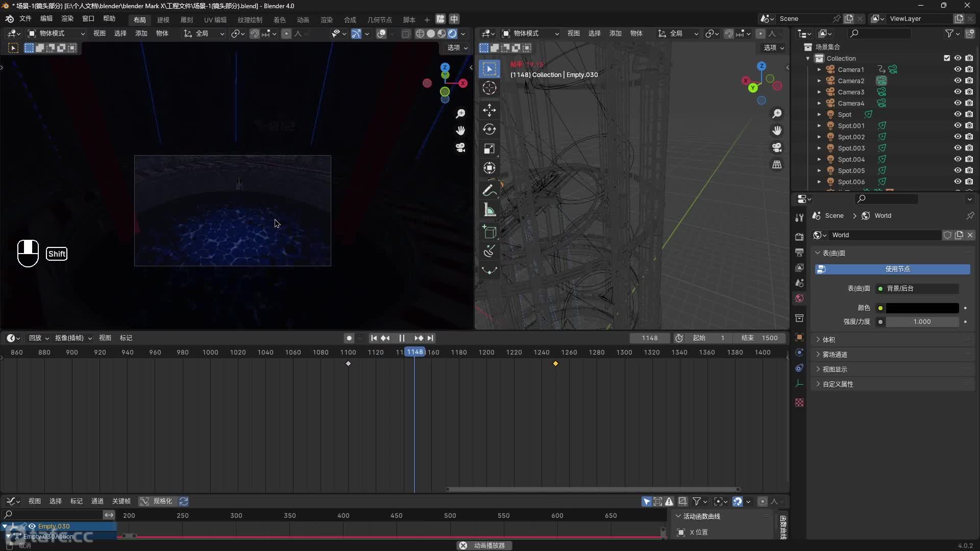Switch left viewport to rendered shading
Viewport: 980px width, 551px height.
click(x=452, y=34)
